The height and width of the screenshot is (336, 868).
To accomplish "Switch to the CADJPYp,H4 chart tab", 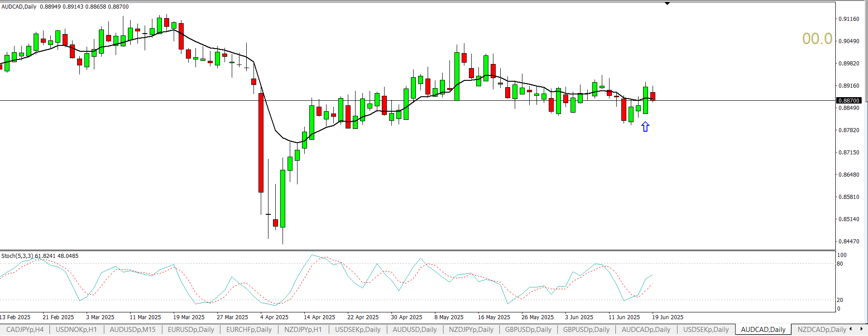I will [x=25, y=330].
